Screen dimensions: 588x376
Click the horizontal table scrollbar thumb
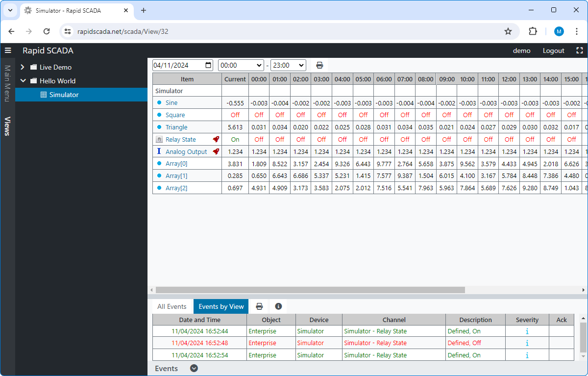[x=310, y=290]
